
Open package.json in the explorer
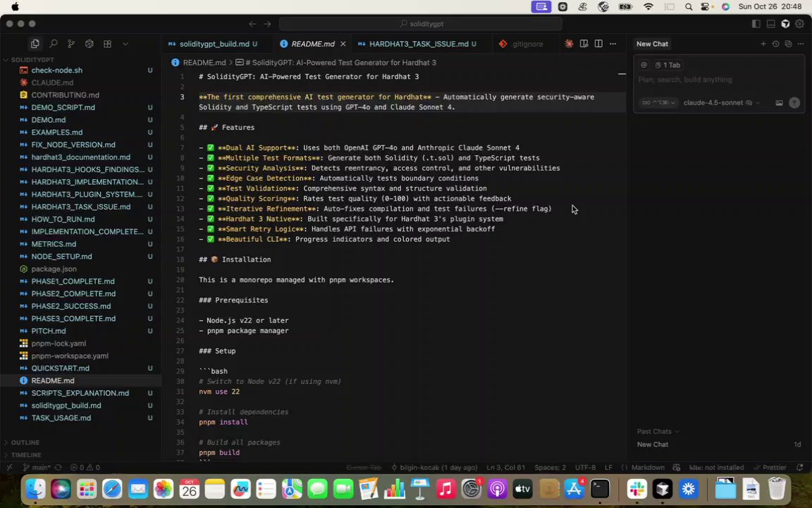tap(54, 269)
